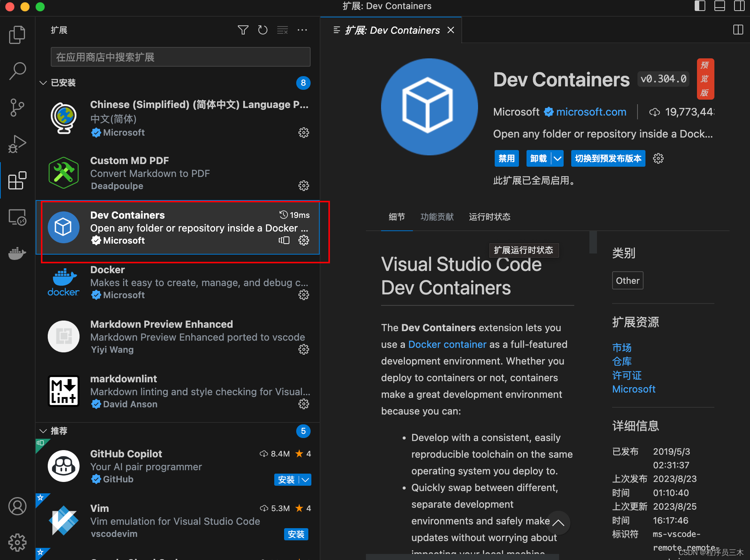This screenshot has height=560, width=750.
Task: Click the 禁用 button
Action: tap(506, 158)
